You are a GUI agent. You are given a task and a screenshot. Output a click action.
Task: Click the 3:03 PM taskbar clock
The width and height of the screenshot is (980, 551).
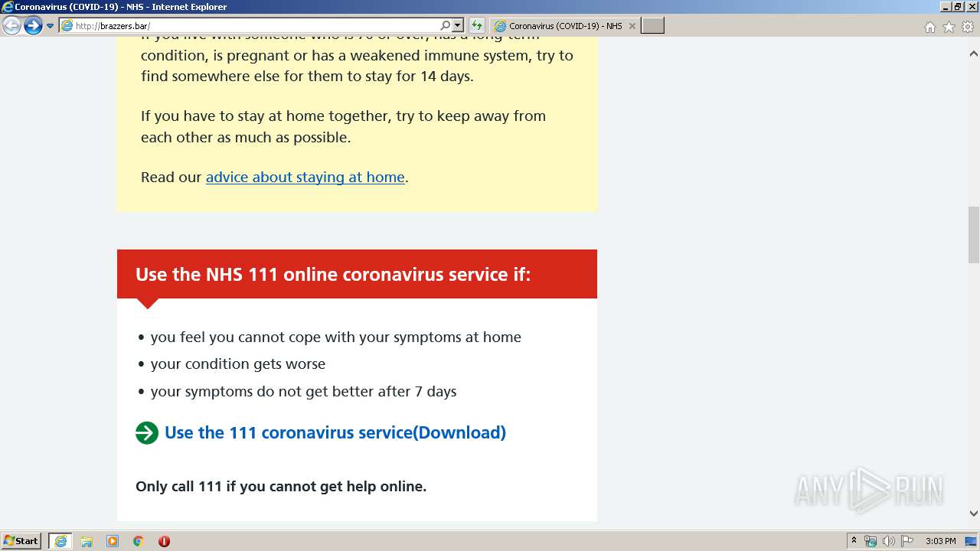click(940, 541)
